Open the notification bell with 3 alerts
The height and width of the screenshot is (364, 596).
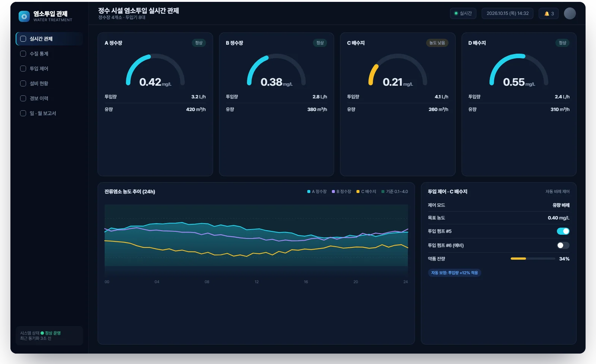pyautogui.click(x=549, y=13)
